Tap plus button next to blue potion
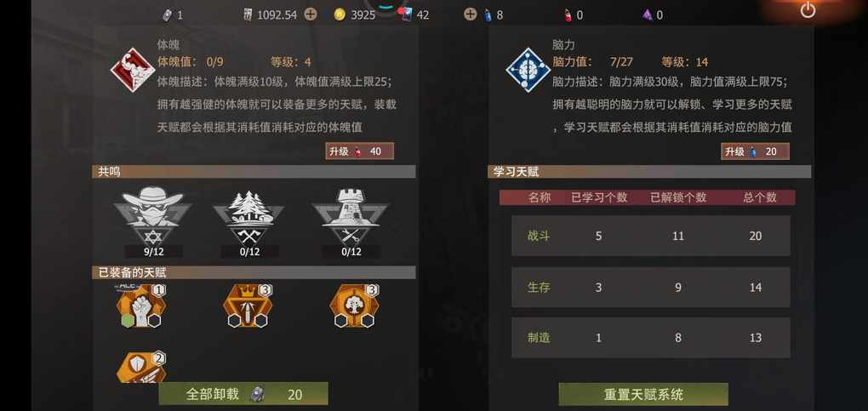Screen dimensions: 868x411 (470, 14)
